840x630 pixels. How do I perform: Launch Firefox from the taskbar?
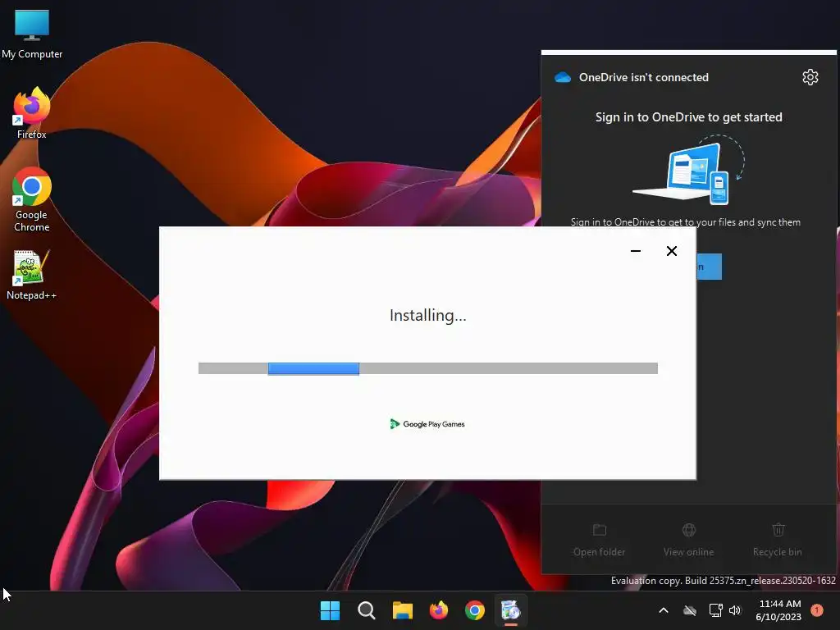pyautogui.click(x=439, y=610)
